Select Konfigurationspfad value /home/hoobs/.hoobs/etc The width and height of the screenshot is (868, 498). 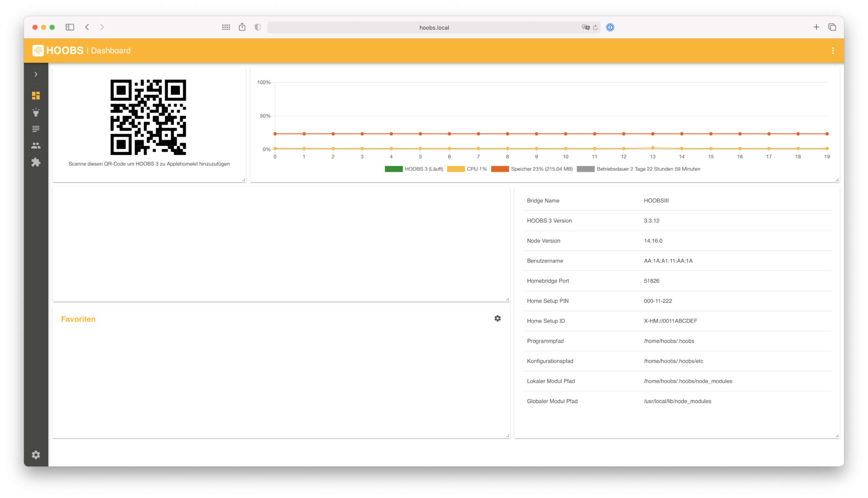pyautogui.click(x=673, y=361)
